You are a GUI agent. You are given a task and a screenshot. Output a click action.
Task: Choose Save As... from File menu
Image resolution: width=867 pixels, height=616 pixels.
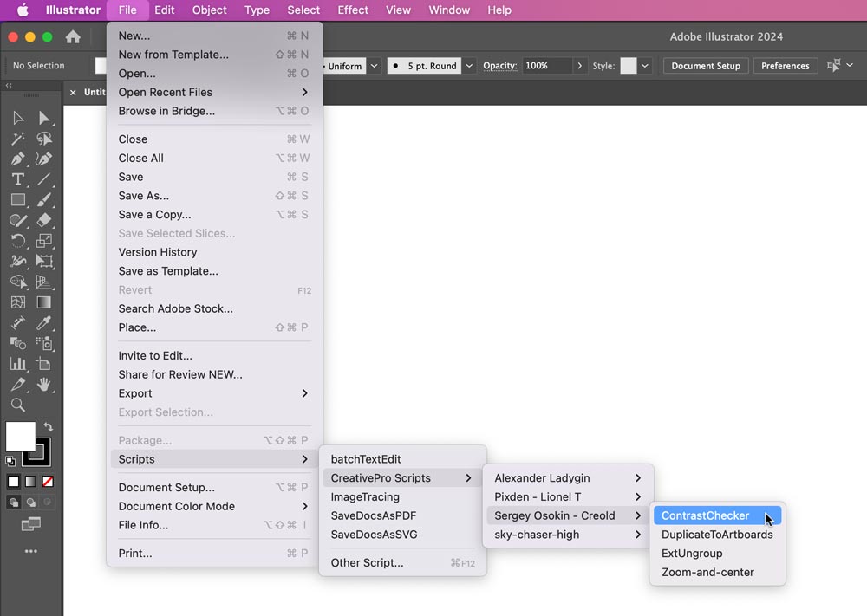click(x=214, y=196)
